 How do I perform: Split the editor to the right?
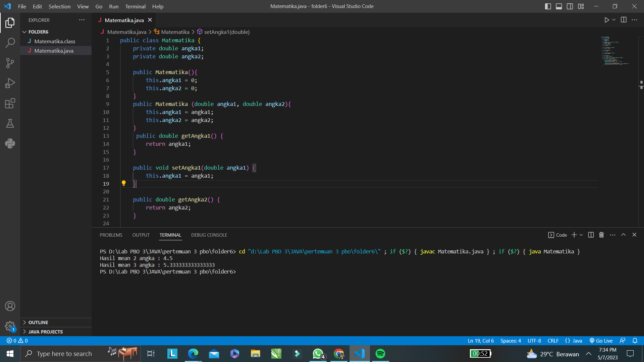(624, 20)
